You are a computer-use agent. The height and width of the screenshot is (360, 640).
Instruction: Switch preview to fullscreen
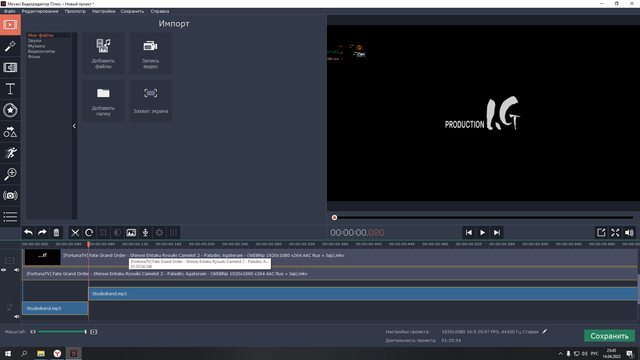pos(615,233)
